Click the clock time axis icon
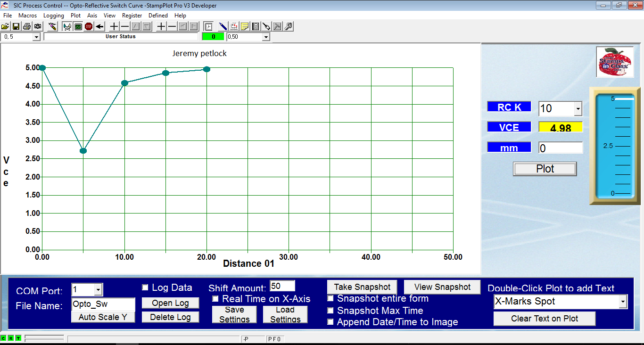644x345 pixels. click(208, 26)
